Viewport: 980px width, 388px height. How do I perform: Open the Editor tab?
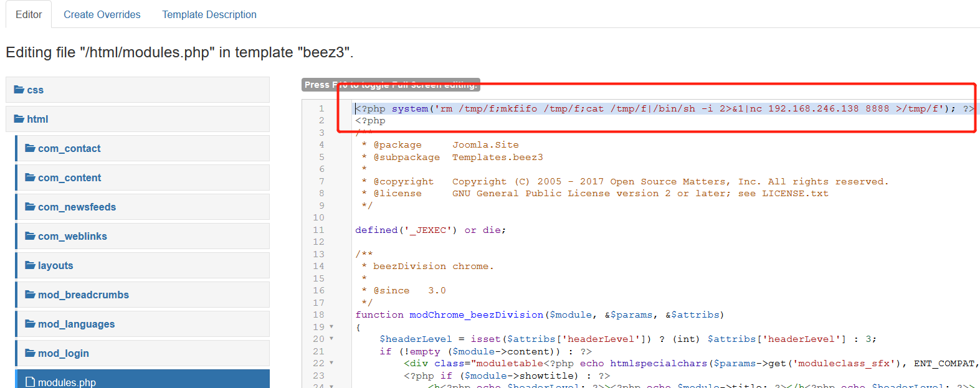pyautogui.click(x=29, y=14)
